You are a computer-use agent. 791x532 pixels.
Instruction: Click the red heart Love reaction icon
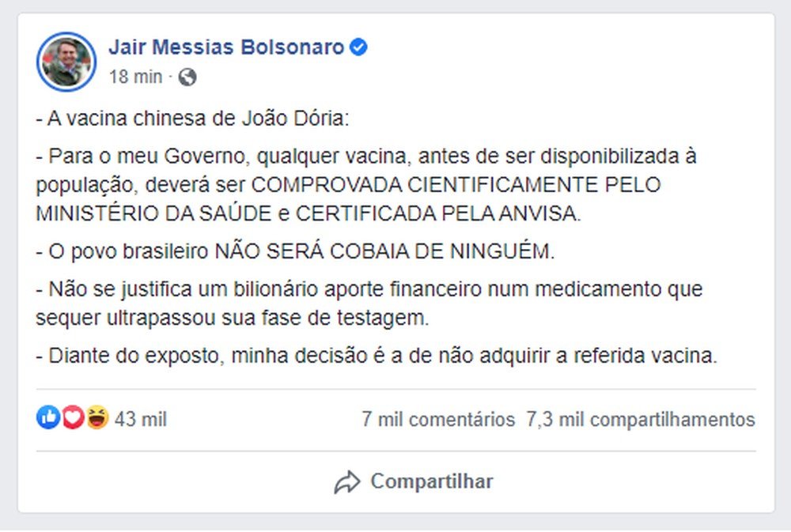click(73, 418)
